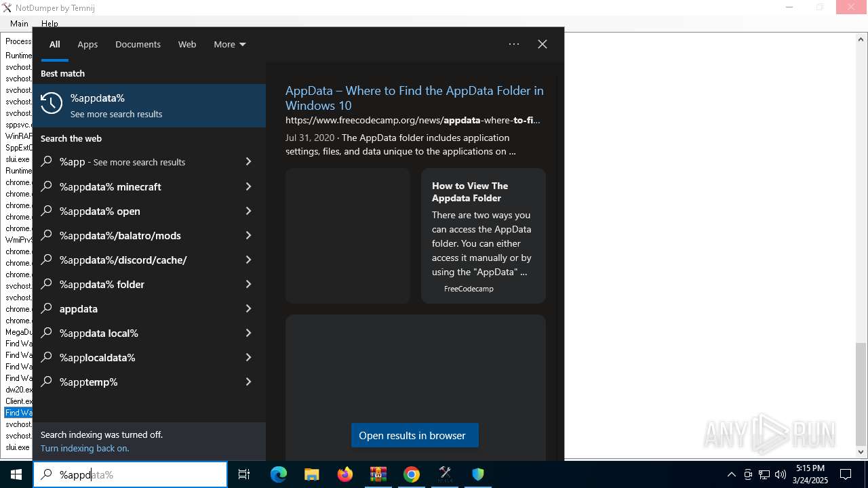Select the MegaDu process row in NotDumper
868x488 pixels.
click(18, 332)
